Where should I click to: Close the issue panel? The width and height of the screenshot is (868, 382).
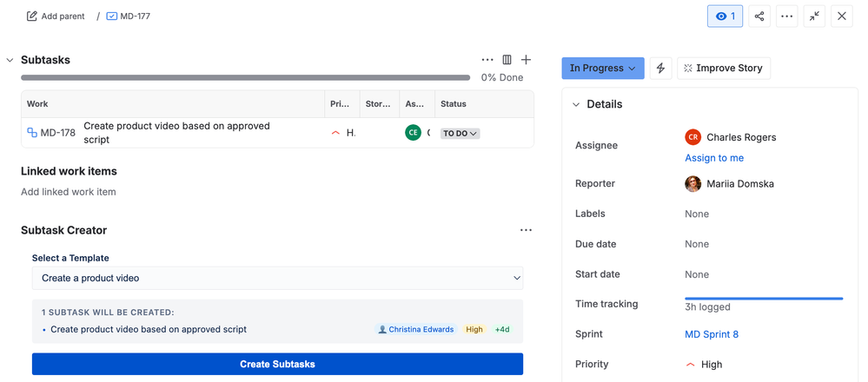tap(842, 16)
